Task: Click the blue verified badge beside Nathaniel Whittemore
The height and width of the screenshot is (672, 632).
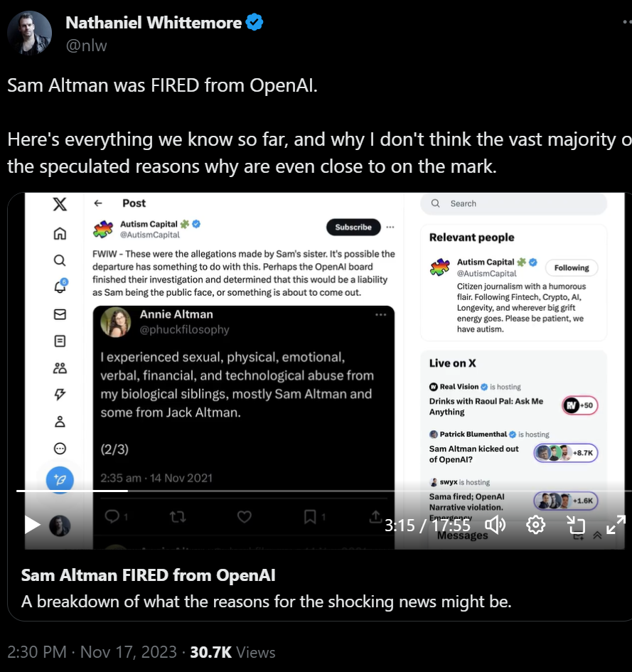Action: 255,23
